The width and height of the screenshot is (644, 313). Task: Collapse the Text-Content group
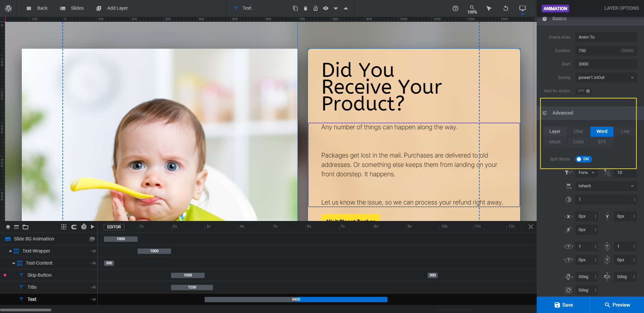[x=14, y=263]
